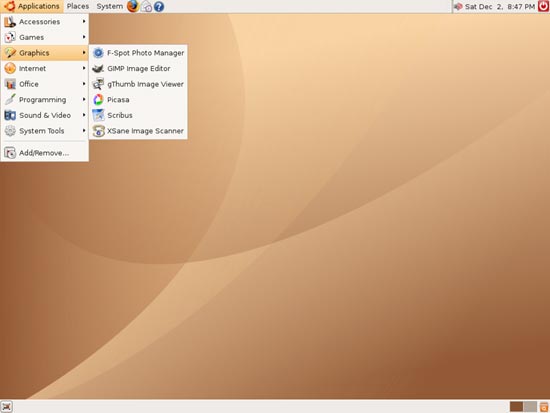
Task: Switch to the brown first workspace
Action: point(516,407)
